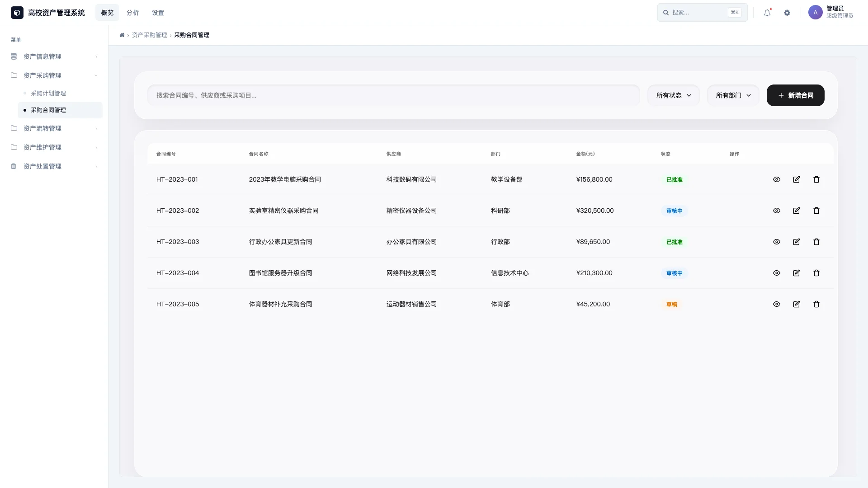View details of contract HT-2023-005
Viewport: 868px width, 488px height.
(777, 304)
